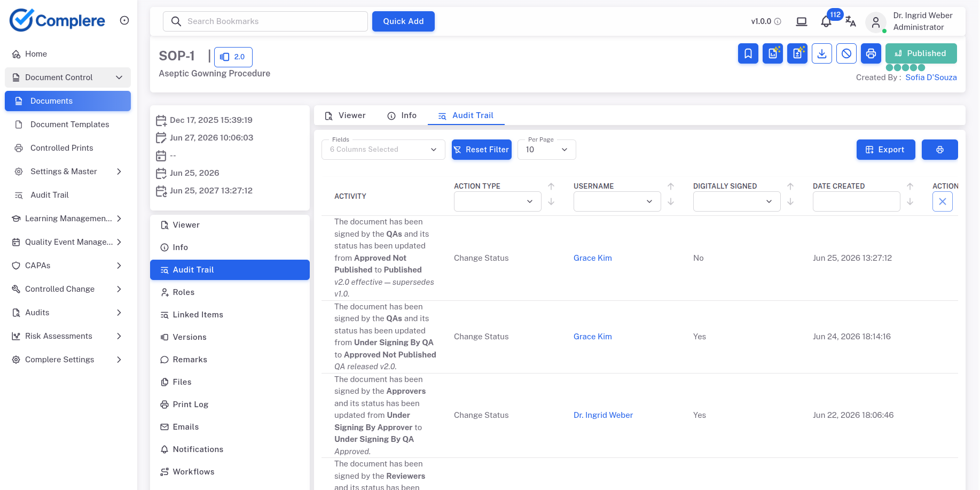980x490 pixels.
Task: Sort Action Type descending arrow
Action: point(551,201)
